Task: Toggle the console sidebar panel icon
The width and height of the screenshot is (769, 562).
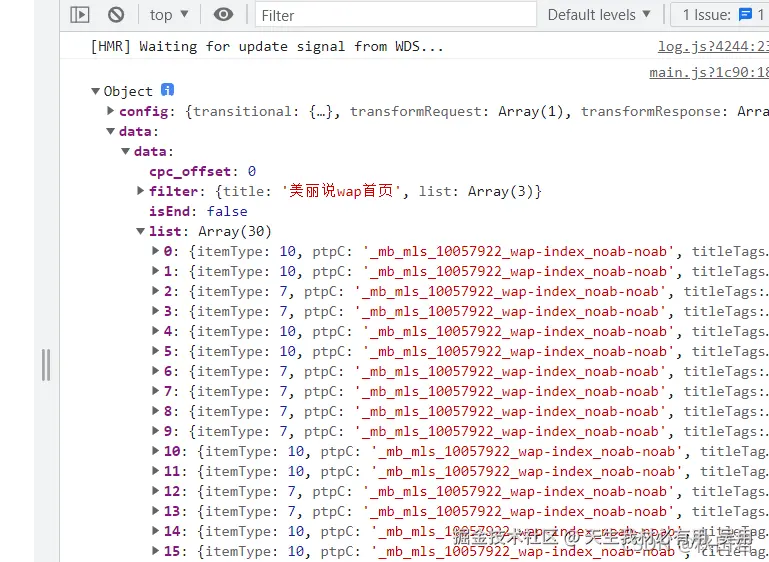Action: [x=79, y=15]
